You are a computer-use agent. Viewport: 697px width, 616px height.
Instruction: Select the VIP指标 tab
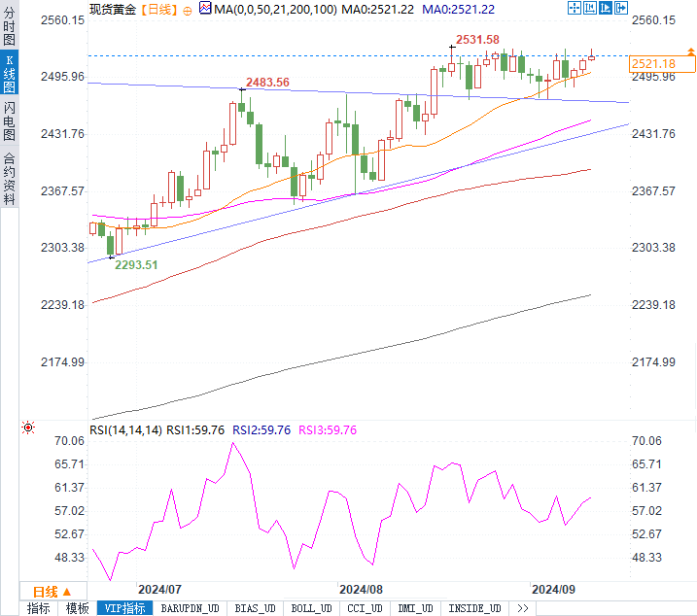(x=124, y=608)
